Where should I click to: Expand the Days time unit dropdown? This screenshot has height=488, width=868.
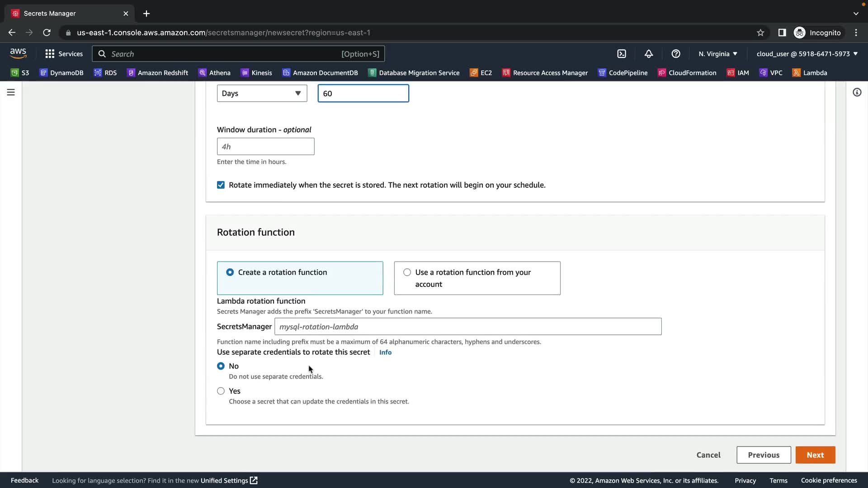tap(262, 94)
